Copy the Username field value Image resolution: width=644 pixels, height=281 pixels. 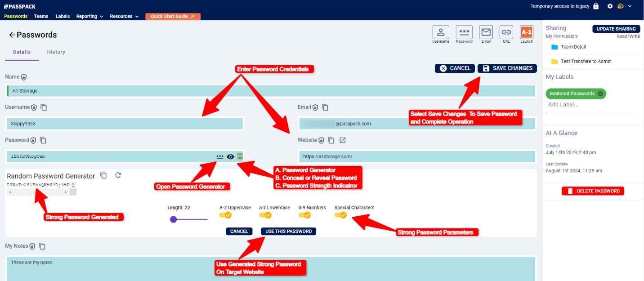click(44, 107)
